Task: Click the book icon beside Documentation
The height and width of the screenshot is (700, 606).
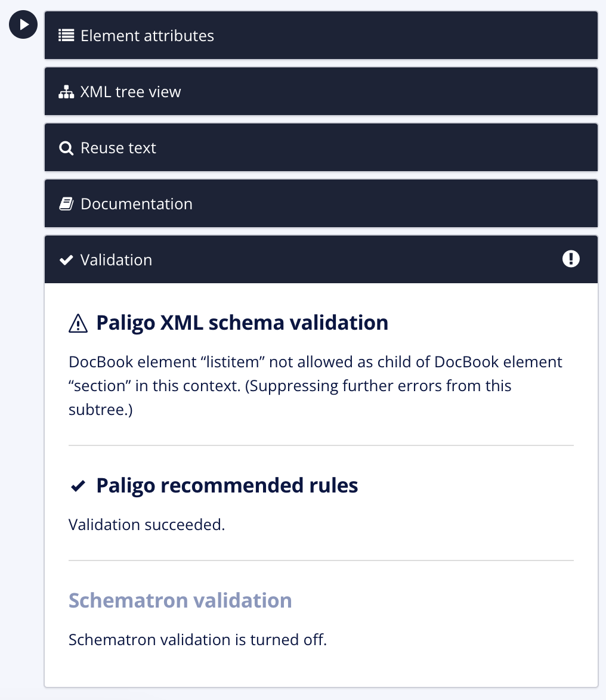Action: [66, 203]
